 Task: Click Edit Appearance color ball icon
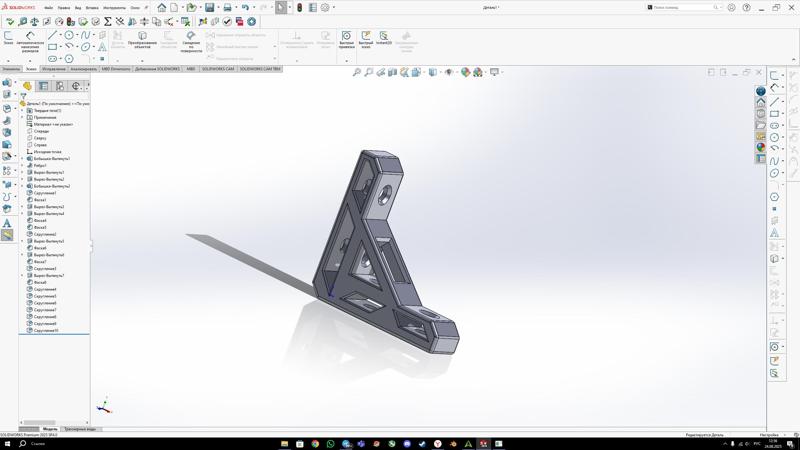pos(465,72)
